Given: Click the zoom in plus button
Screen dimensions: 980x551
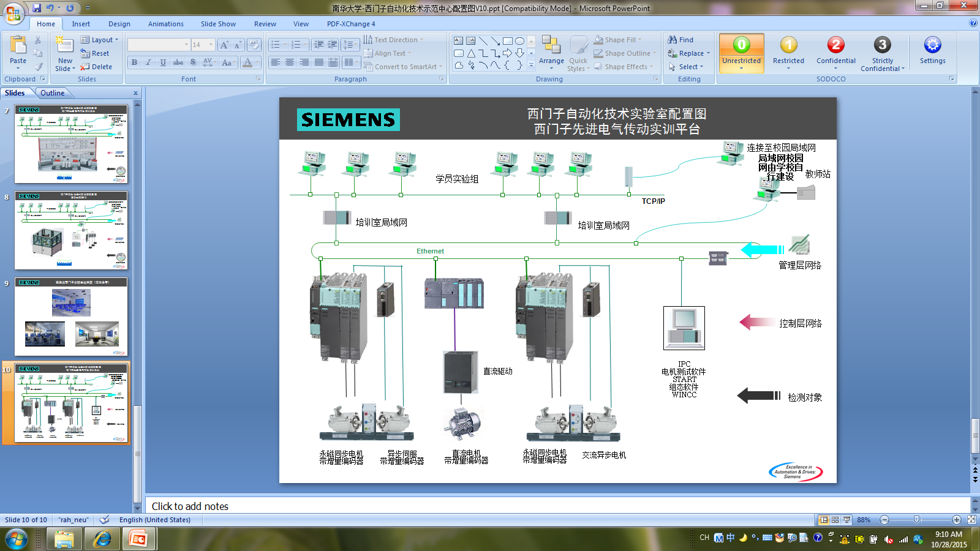Looking at the screenshot, I should click(x=957, y=520).
